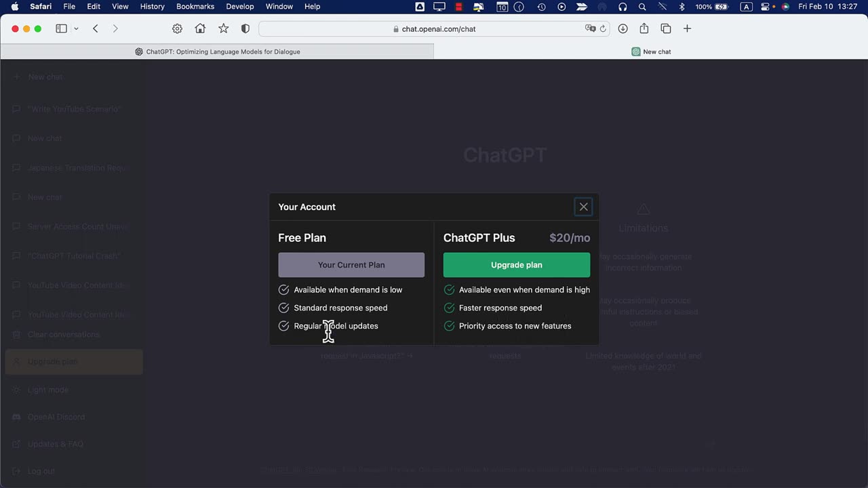The width and height of the screenshot is (868, 488).
Task: Click the Free Plan heading
Action: click(302, 238)
